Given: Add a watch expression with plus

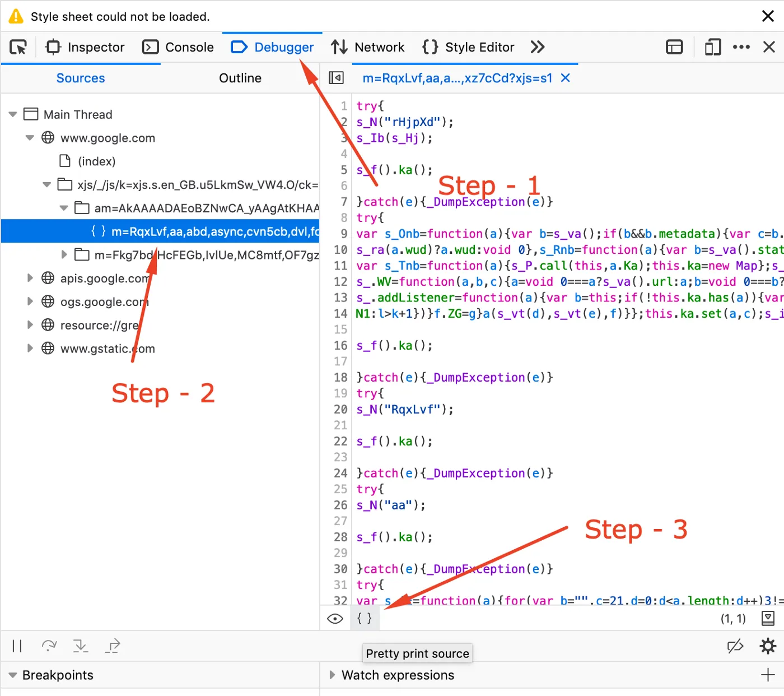Looking at the screenshot, I should (768, 675).
